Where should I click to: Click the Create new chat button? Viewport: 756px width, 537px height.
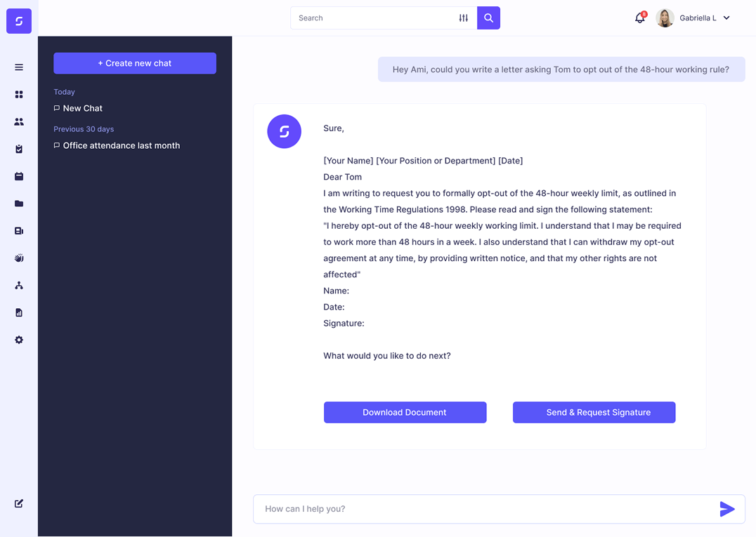coord(134,62)
